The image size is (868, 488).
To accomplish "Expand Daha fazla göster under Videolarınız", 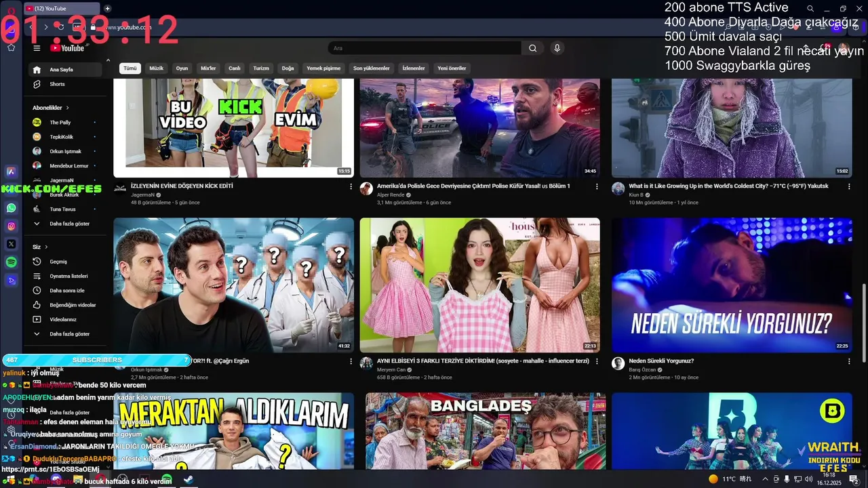I will [65, 333].
